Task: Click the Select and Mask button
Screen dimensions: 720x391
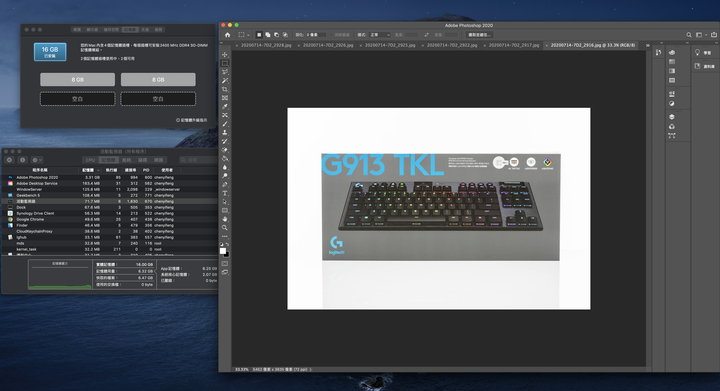Action: (479, 35)
